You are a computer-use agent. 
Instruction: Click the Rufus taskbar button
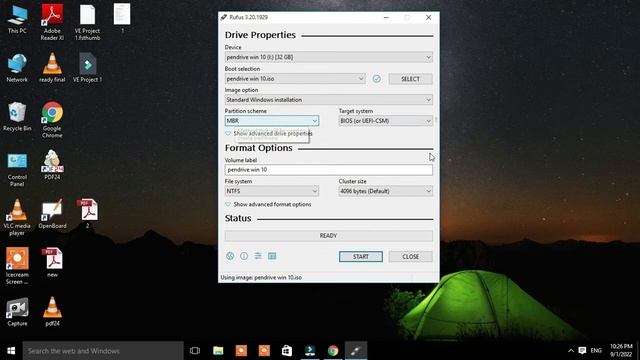coord(356,351)
